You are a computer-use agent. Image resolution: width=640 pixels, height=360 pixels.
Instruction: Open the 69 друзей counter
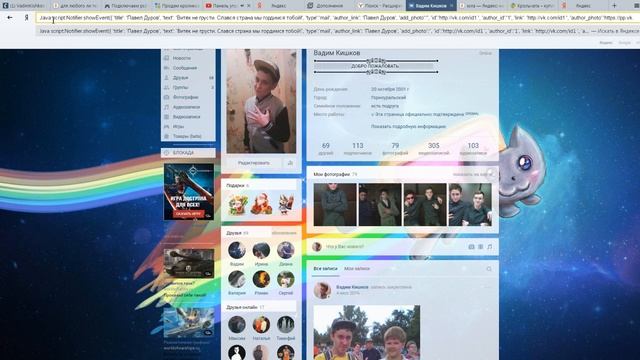coord(326,149)
